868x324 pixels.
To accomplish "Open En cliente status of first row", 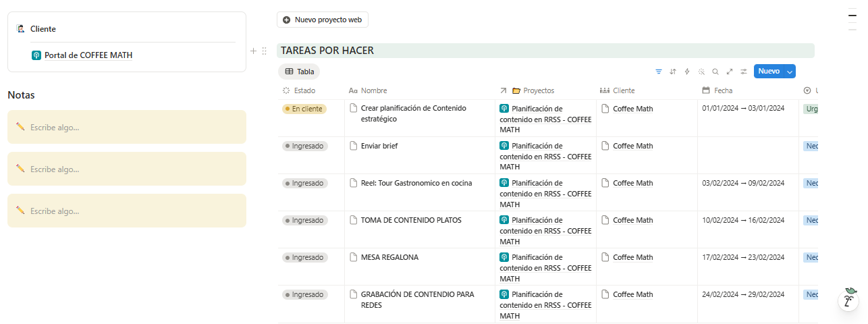I will click(304, 109).
